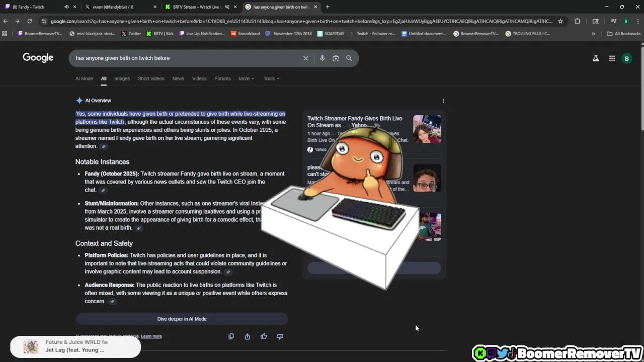Image resolution: width=644 pixels, height=362 pixels.
Task: Show hidden bookmarks via double chevron
Action: (593, 34)
